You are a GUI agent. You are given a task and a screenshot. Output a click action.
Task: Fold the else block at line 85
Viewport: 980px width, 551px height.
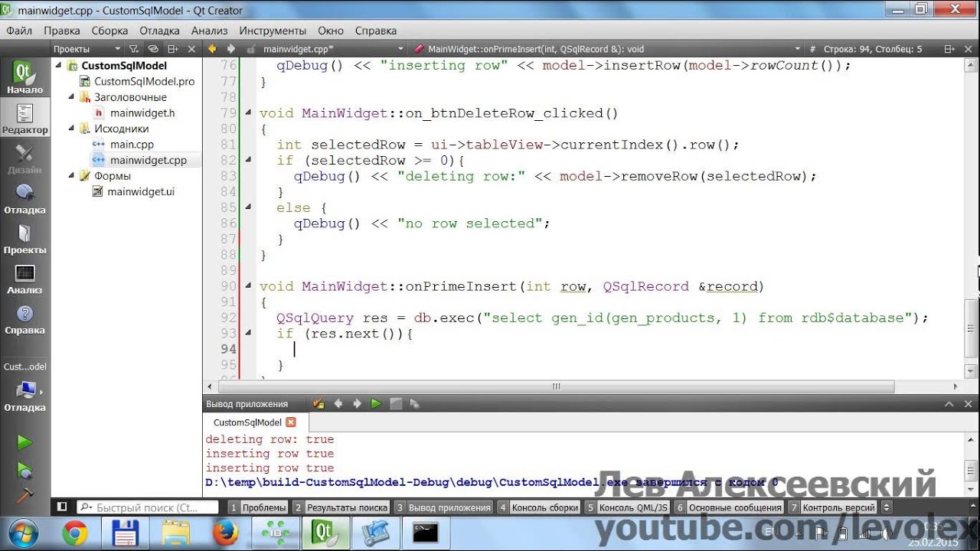pyautogui.click(x=249, y=207)
